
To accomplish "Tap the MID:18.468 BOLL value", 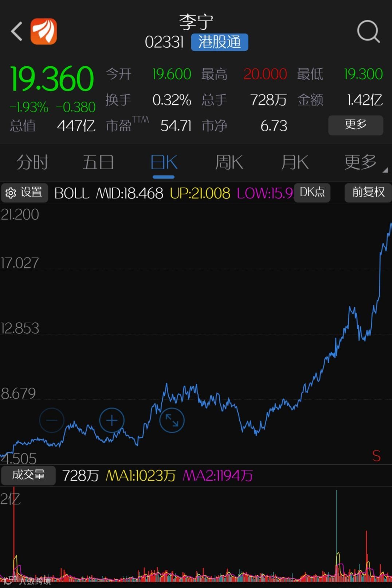I will pos(130,193).
